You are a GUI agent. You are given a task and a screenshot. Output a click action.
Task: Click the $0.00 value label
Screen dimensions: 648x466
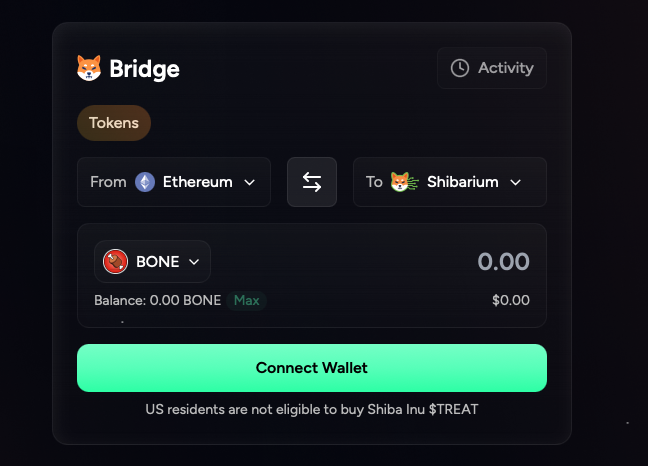pos(511,300)
